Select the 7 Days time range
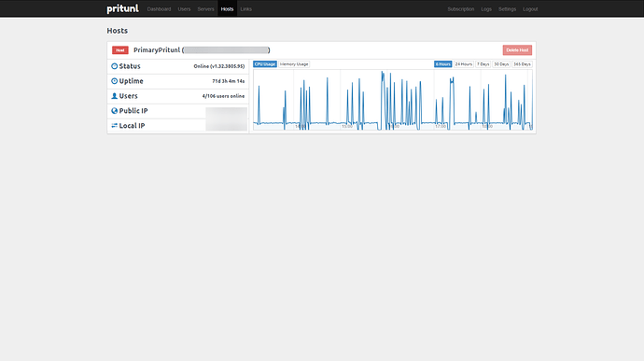Screen dimensions: 644x361 pyautogui.click(x=483, y=64)
